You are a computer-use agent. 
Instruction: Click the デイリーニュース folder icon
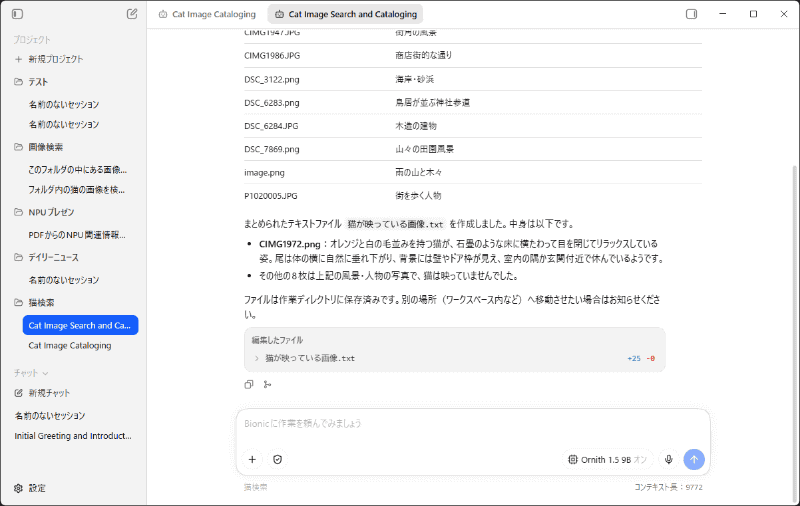(x=18, y=257)
